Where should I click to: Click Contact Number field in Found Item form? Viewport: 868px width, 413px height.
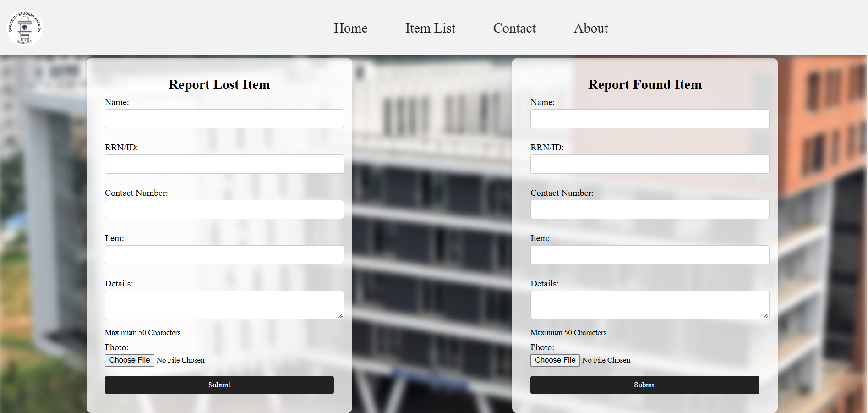pyautogui.click(x=650, y=209)
